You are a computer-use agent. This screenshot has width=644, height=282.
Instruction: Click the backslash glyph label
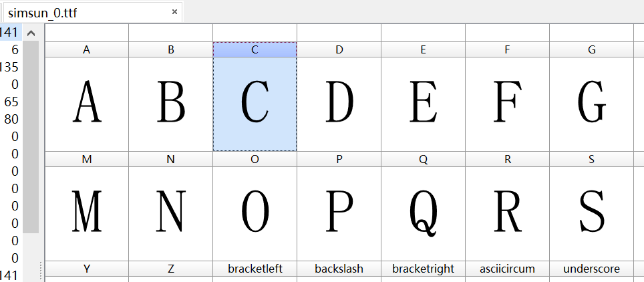339,269
